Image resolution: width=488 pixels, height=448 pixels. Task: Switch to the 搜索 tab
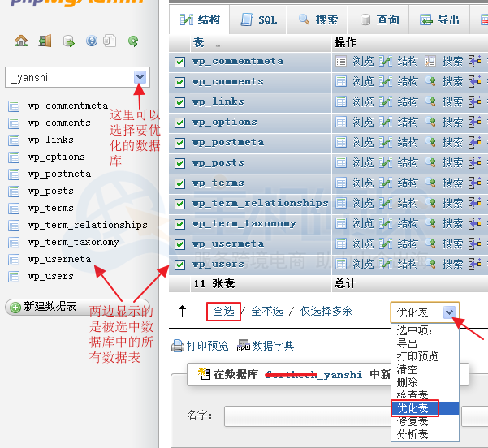coord(317,19)
